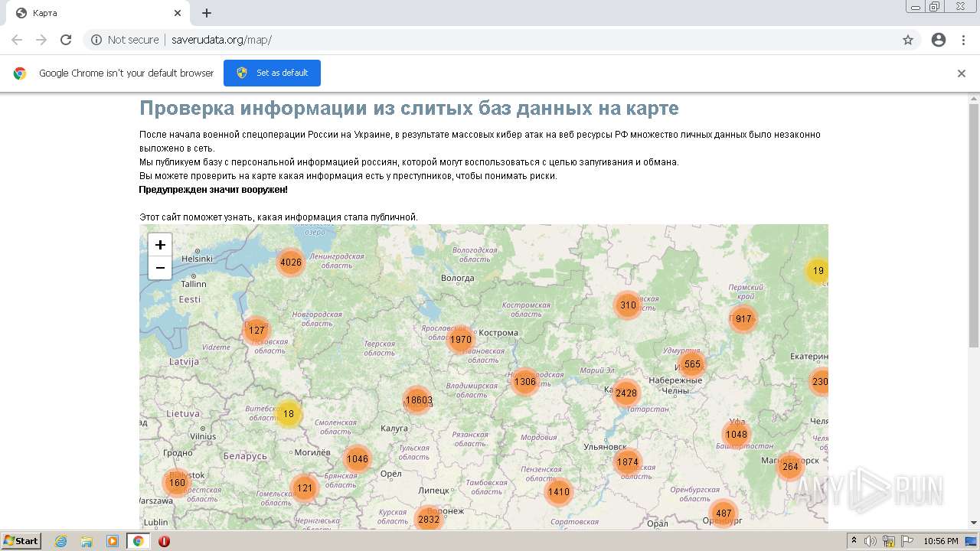Click the Вологда city label on map
The image size is (980, 551).
458,278
